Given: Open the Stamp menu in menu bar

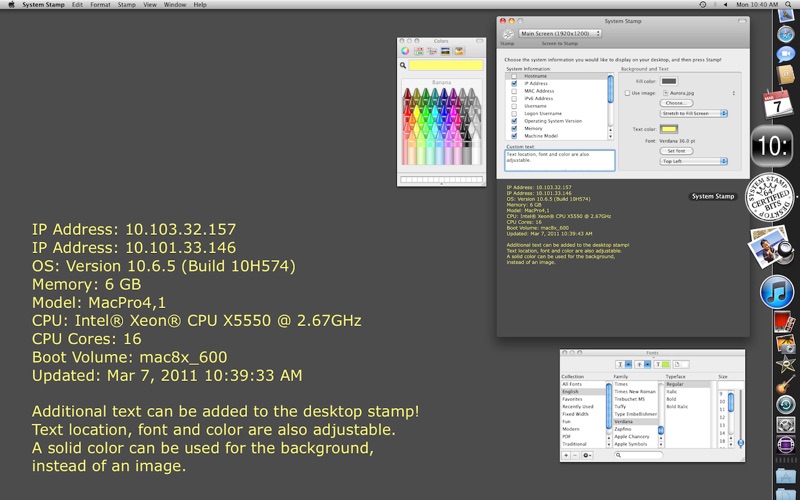Looking at the screenshot, I should [x=127, y=5].
